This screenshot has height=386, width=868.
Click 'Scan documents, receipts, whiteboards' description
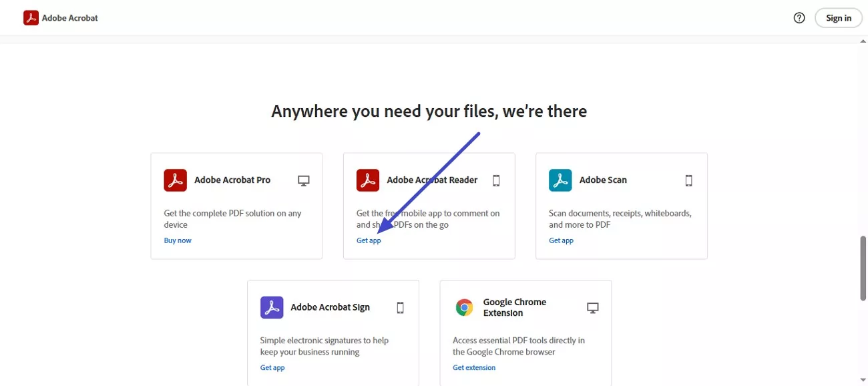(x=620, y=219)
